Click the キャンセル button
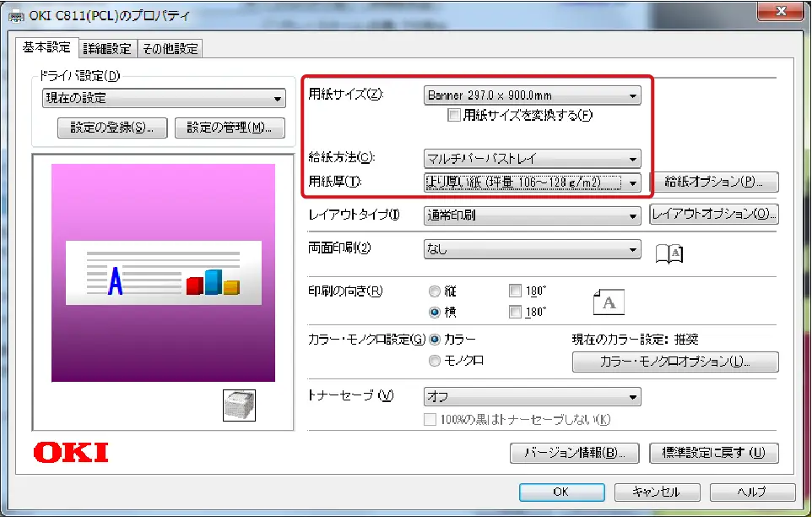 (x=658, y=493)
